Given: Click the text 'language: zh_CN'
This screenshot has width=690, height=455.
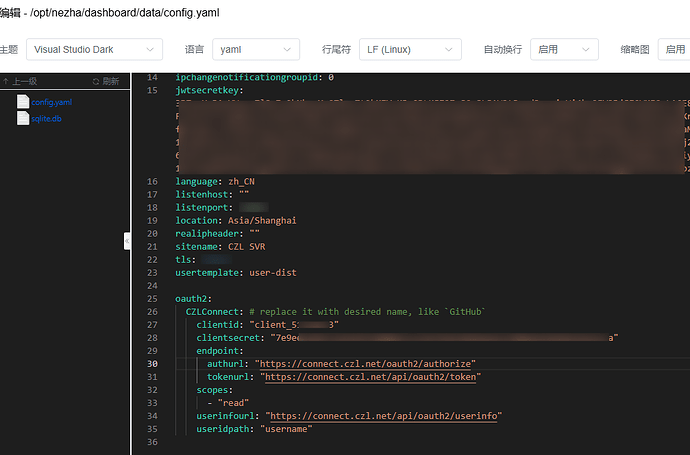Looking at the screenshot, I should pos(215,181).
